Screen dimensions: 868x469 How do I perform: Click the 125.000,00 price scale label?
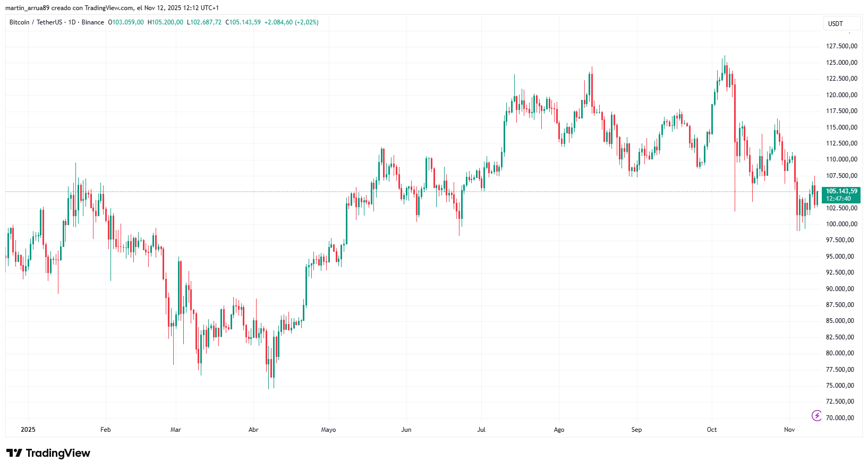click(841, 63)
